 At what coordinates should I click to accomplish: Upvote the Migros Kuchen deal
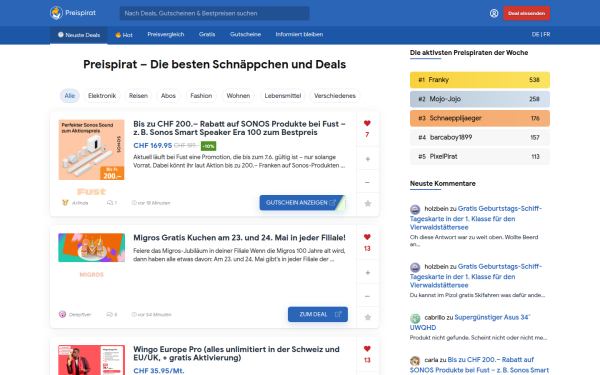tap(368, 272)
